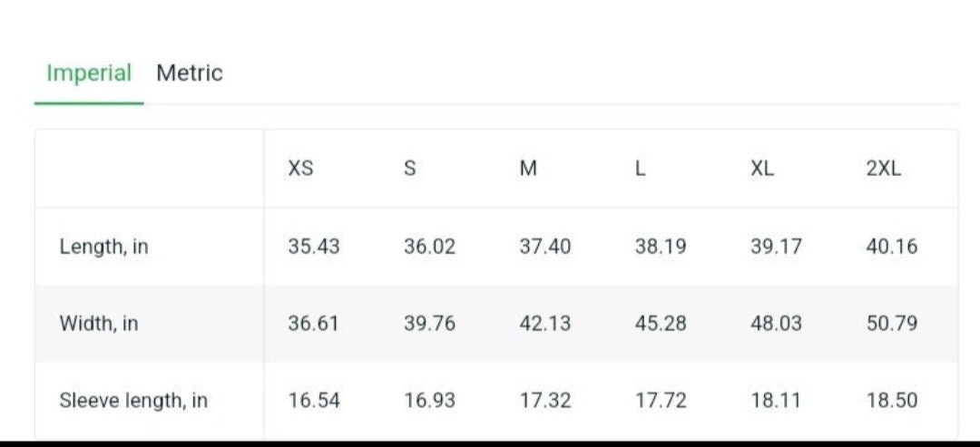Viewport: 980px width, 447px height.
Task: Click the XS size column header
Action: [x=300, y=169]
